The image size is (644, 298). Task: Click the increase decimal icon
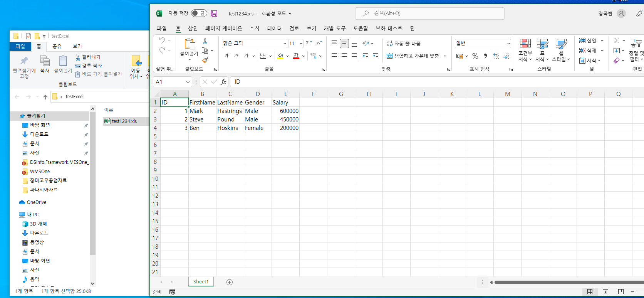496,56
